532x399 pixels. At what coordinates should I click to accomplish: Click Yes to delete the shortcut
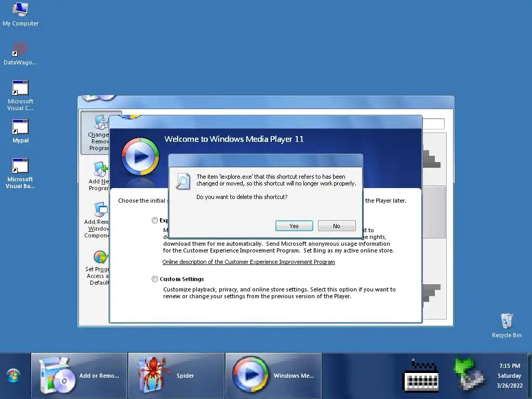click(294, 226)
